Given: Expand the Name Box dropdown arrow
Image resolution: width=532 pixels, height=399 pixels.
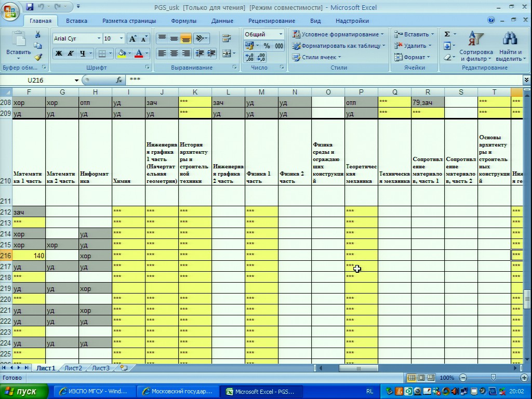Looking at the screenshot, I should [77, 81].
